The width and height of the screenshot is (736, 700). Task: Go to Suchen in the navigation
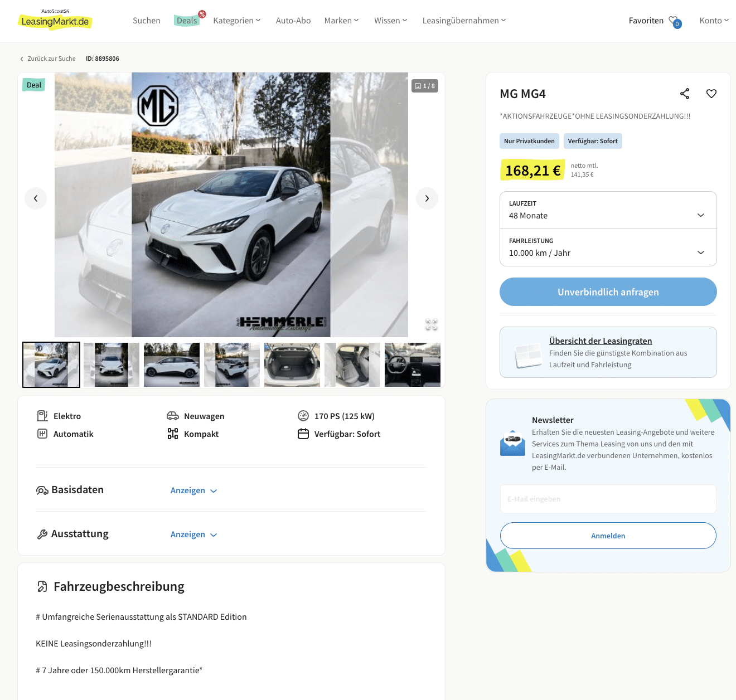click(x=147, y=21)
